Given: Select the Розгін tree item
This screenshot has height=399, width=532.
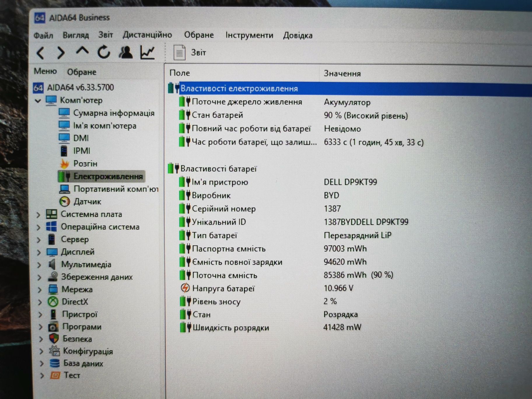Looking at the screenshot, I should coord(78,164).
